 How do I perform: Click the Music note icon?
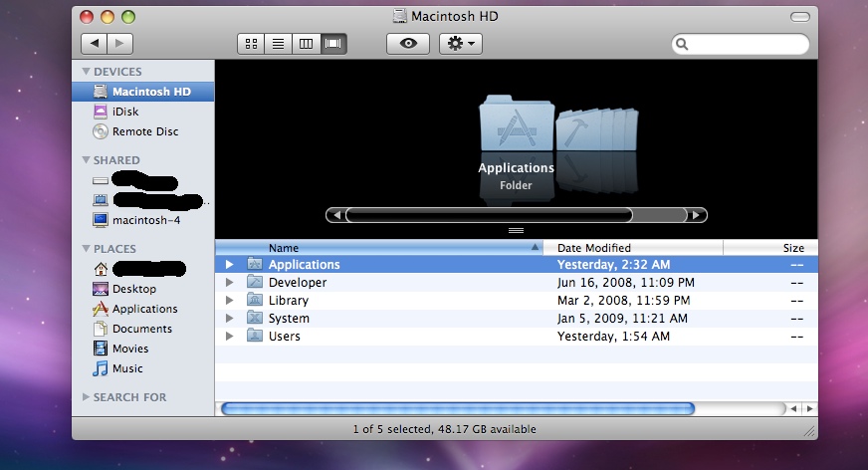[101, 368]
